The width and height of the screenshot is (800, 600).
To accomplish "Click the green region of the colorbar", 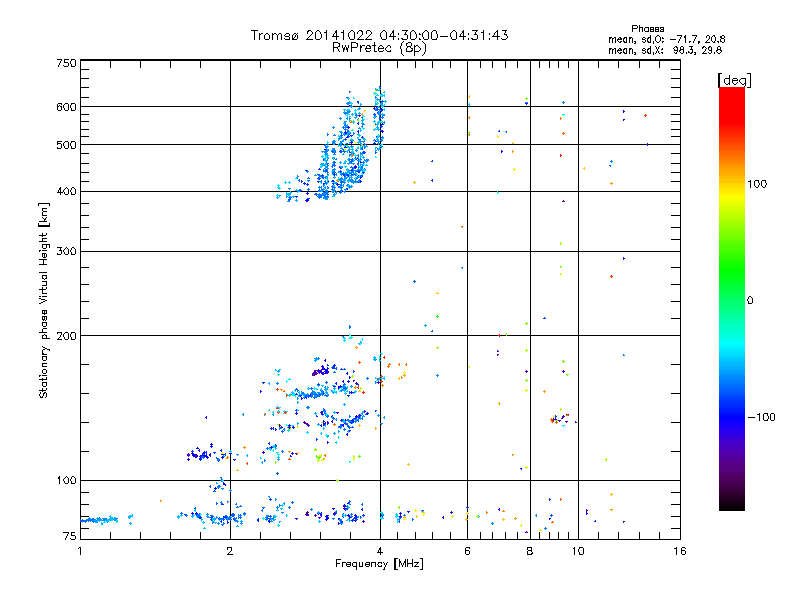I will (732, 270).
